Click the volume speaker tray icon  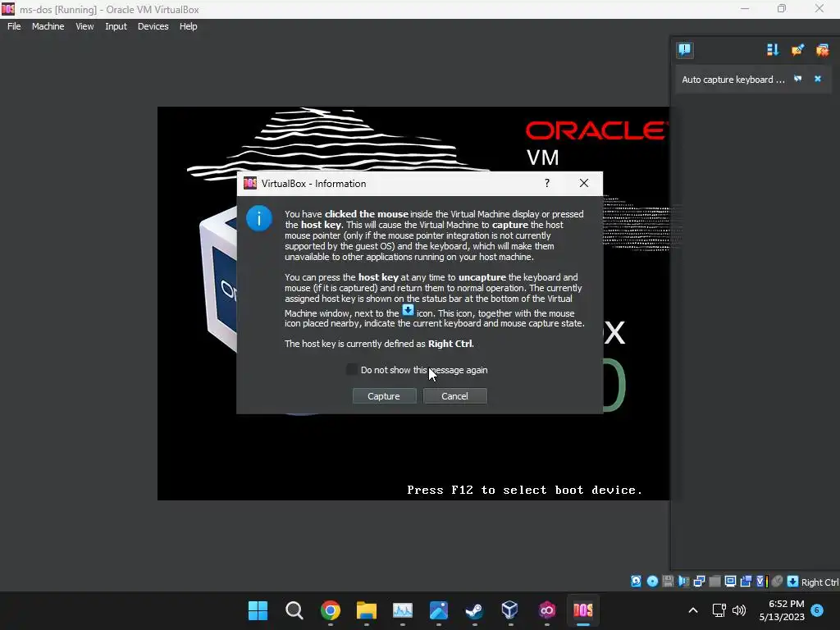(x=739, y=610)
